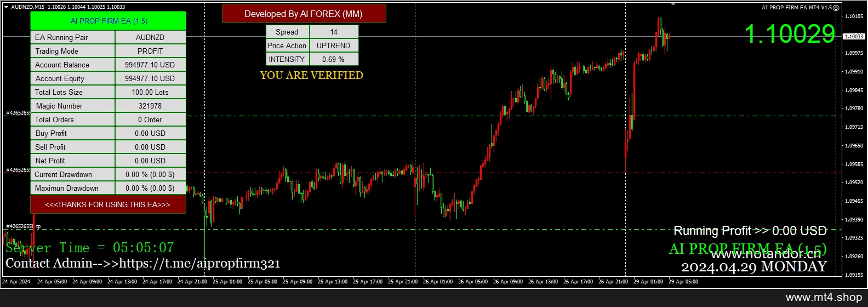This screenshot has height=307, width=868.
Task: Click the large green price 1.10029
Action: pyautogui.click(x=790, y=34)
